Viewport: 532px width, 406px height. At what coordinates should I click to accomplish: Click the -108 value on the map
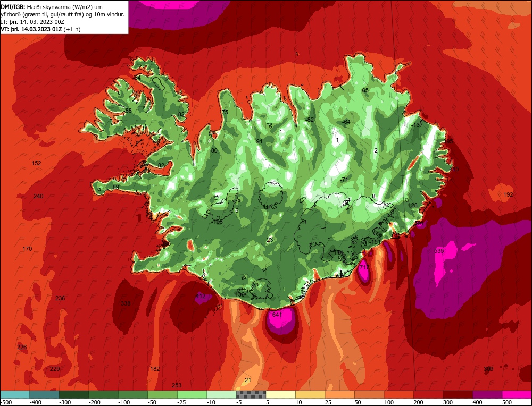(217, 222)
